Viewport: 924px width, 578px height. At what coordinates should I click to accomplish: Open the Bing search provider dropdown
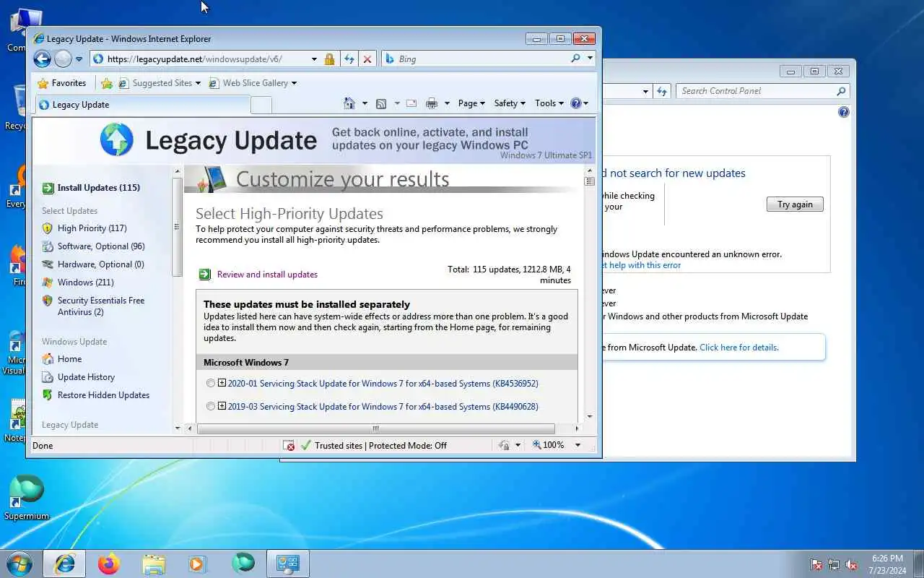pyautogui.click(x=590, y=59)
